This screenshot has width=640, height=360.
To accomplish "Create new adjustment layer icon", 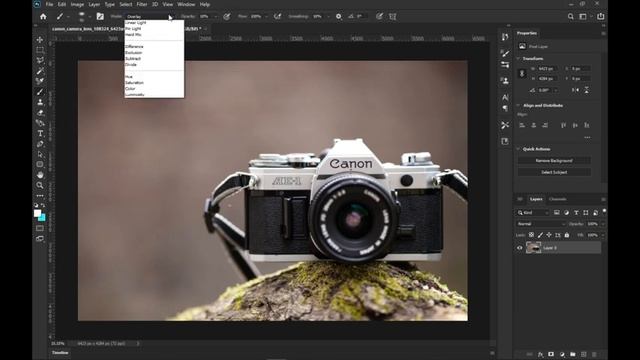I will 562,354.
